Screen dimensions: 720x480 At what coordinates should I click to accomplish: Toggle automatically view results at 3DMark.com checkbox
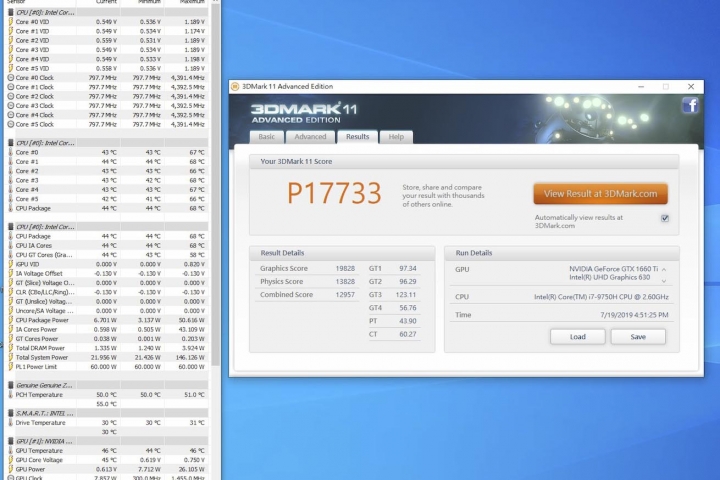click(x=664, y=218)
